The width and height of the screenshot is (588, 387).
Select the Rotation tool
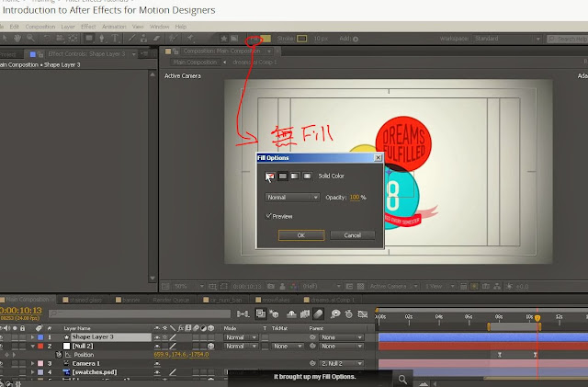[47, 38]
